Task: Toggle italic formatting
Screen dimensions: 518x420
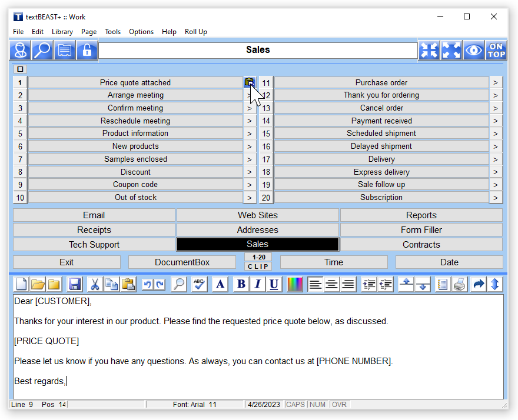Action: click(x=258, y=284)
